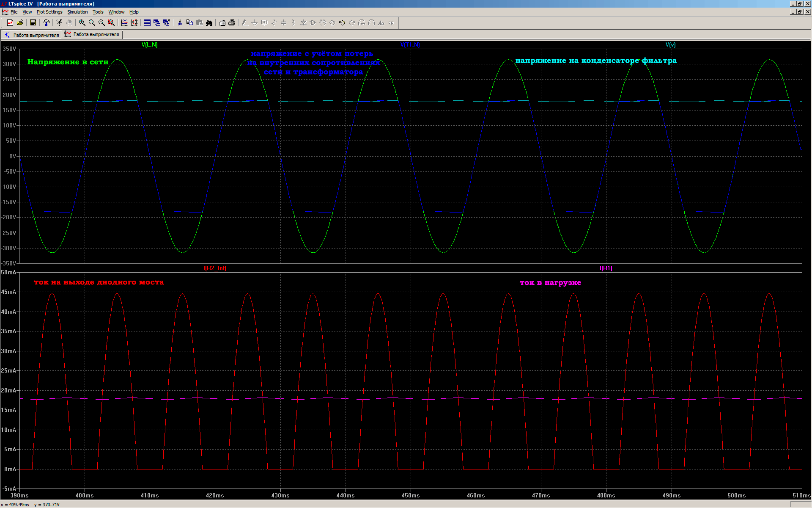
Task: Click the close all windows icon
Action: click(167, 23)
